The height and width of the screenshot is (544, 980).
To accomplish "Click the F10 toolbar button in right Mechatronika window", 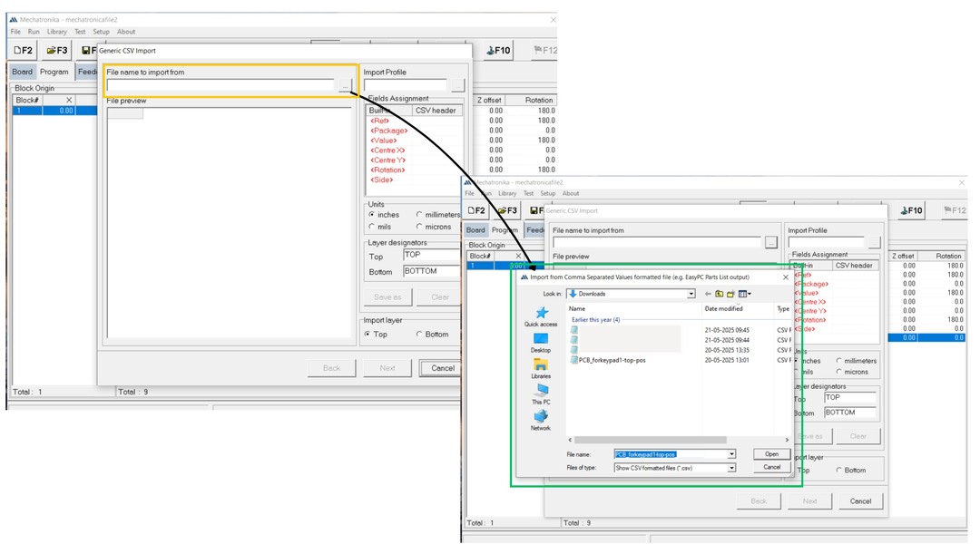I will pyautogui.click(x=911, y=210).
